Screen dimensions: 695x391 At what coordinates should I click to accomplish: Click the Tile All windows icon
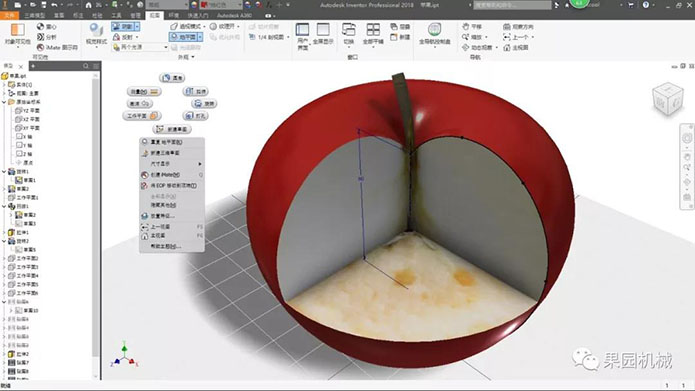click(373, 30)
